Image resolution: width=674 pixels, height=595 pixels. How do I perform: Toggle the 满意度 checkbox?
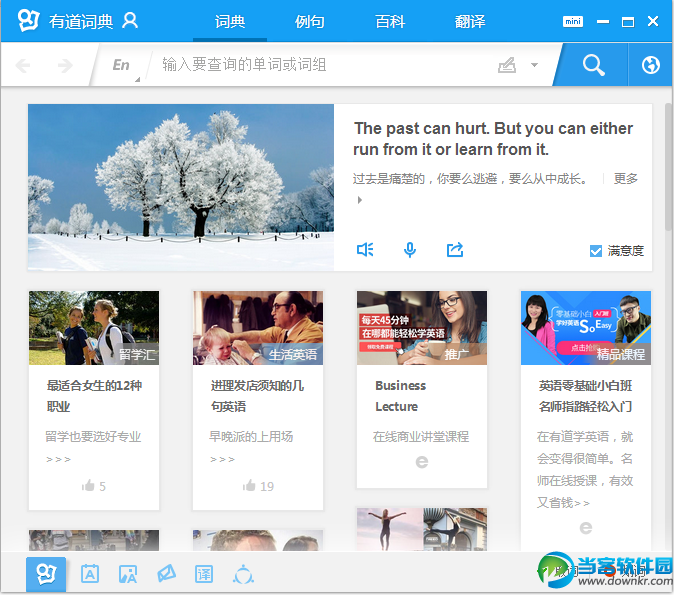[596, 251]
